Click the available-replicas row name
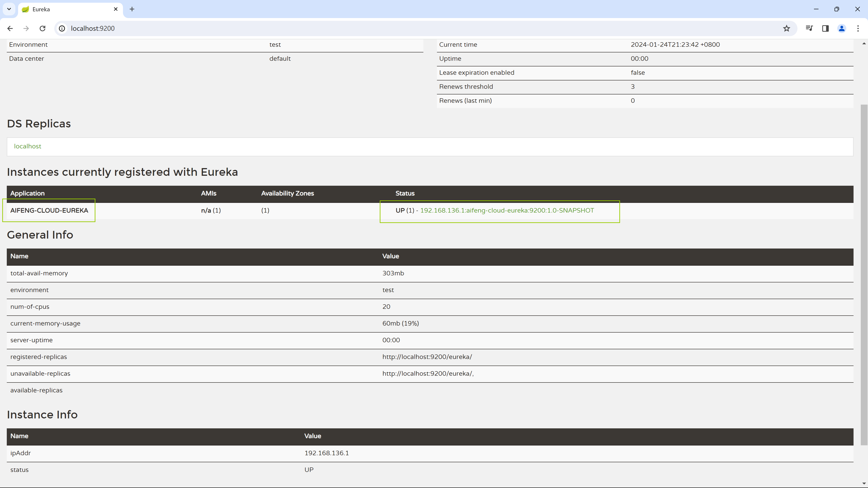This screenshot has width=868, height=488. (x=36, y=390)
